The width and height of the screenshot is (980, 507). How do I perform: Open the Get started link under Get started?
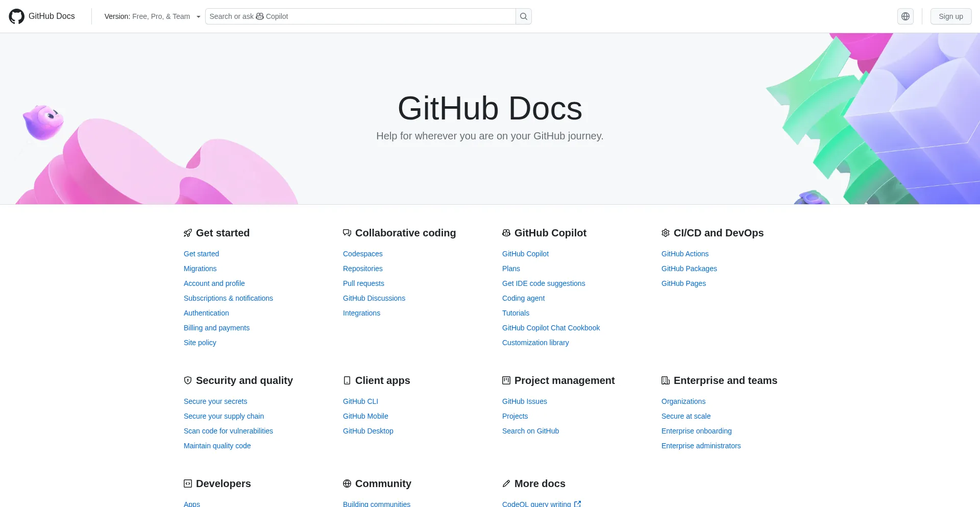[201, 254]
